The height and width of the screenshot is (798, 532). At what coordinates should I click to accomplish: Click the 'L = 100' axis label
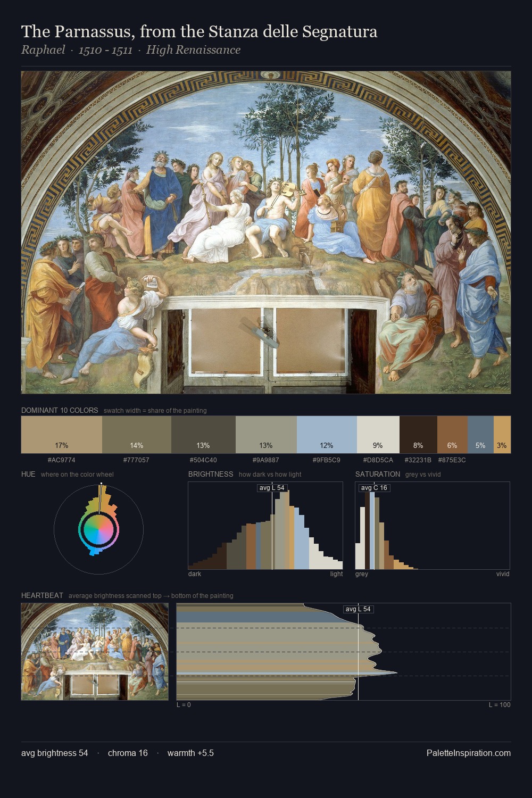point(500,705)
